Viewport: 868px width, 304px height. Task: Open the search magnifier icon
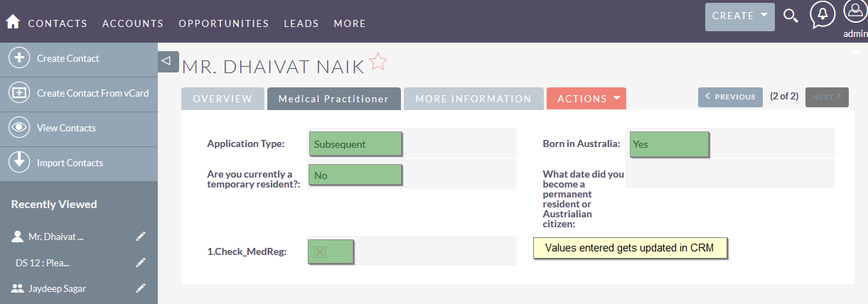coord(791,16)
